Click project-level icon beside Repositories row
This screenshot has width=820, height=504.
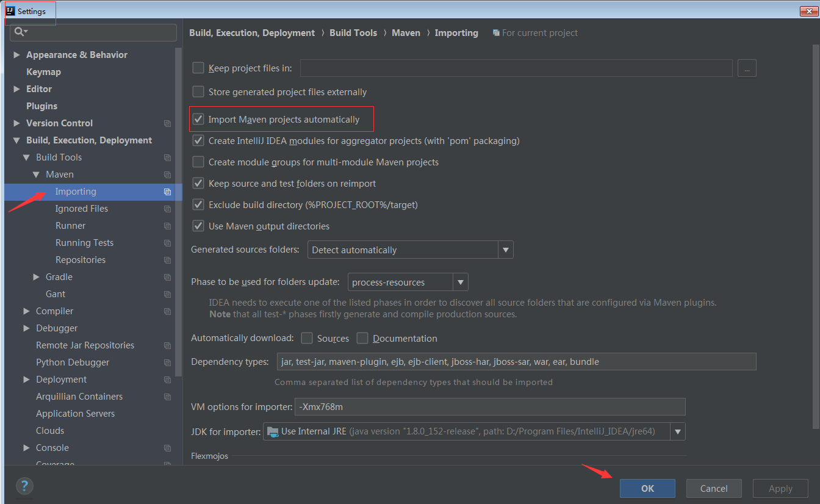click(167, 260)
